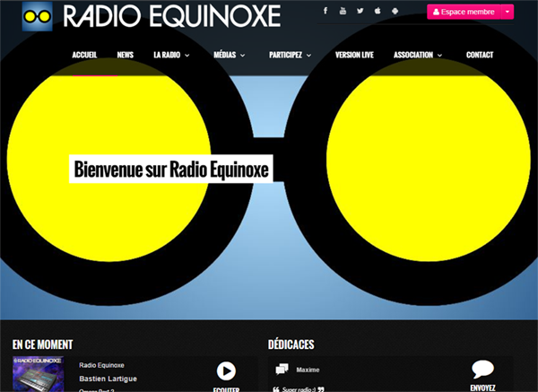Open the current track album thumbnail

(x=38, y=374)
